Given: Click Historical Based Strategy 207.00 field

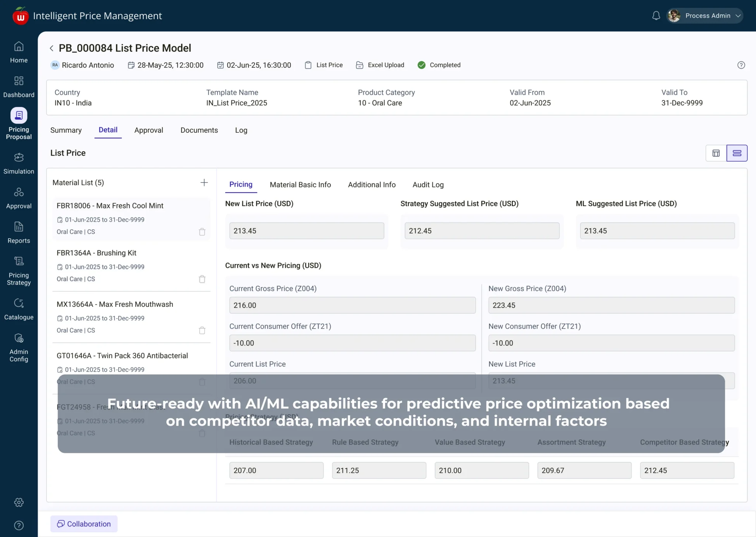Looking at the screenshot, I should [x=276, y=471].
